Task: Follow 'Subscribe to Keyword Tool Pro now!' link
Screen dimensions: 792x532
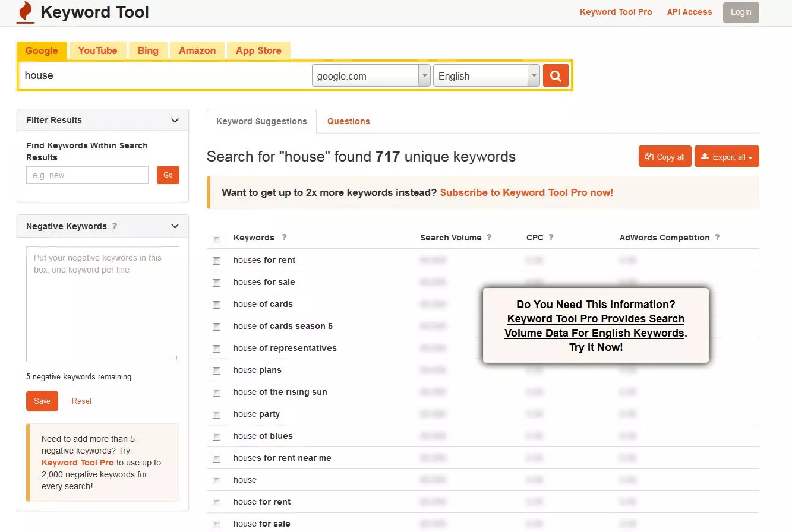Action: (x=526, y=192)
